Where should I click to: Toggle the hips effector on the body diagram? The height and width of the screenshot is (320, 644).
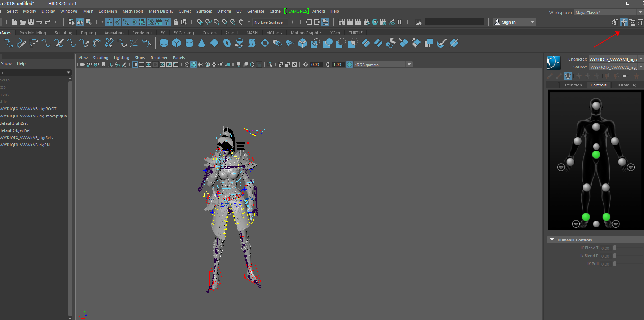(x=596, y=155)
